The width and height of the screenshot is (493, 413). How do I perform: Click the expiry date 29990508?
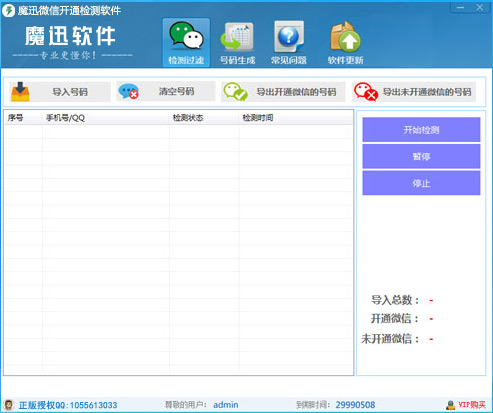coord(355,405)
